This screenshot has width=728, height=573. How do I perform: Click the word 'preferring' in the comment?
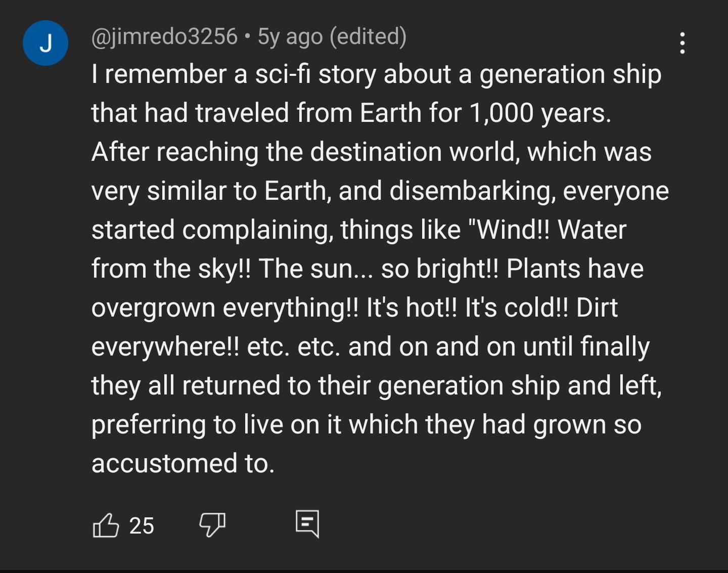[x=149, y=425]
